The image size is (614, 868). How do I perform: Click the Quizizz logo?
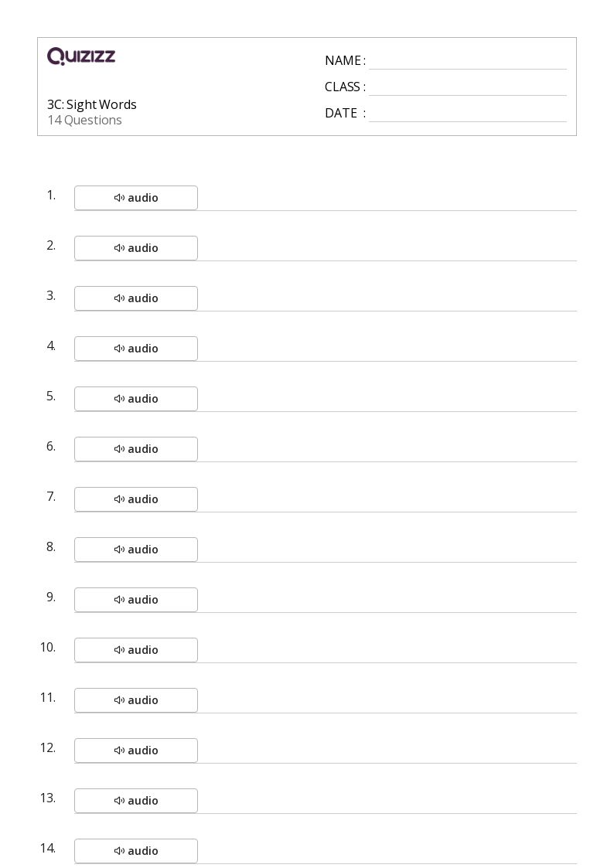(x=81, y=56)
